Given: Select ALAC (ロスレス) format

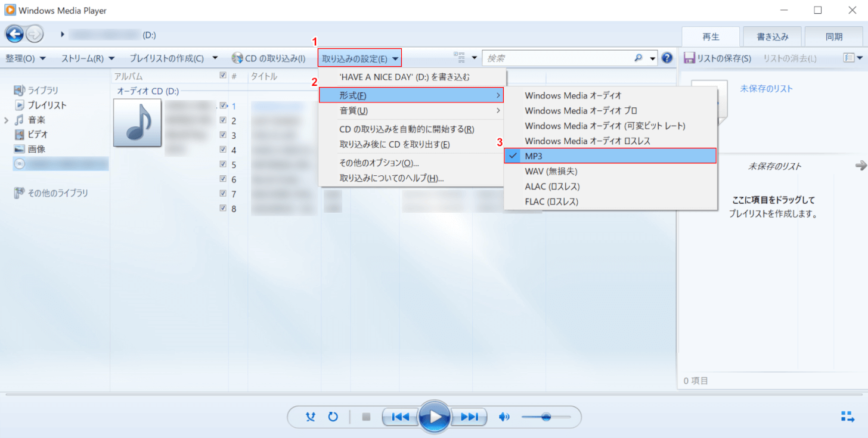Looking at the screenshot, I should point(610,187).
